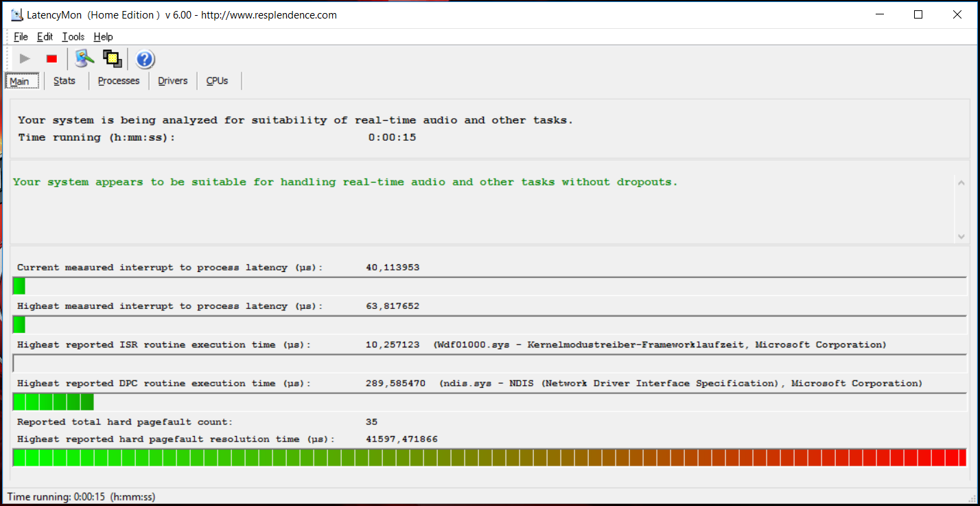Click the highest DPC routine execution bar

[x=489, y=402]
